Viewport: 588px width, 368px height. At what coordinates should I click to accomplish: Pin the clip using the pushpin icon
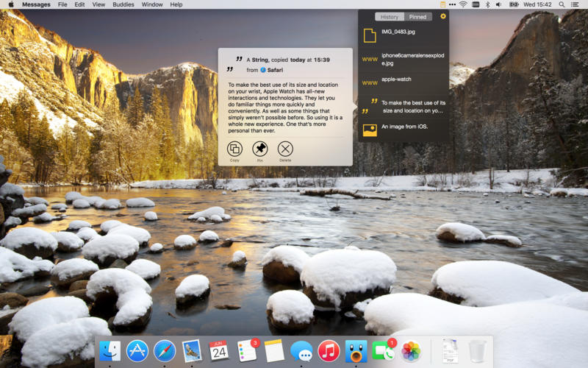(x=260, y=149)
